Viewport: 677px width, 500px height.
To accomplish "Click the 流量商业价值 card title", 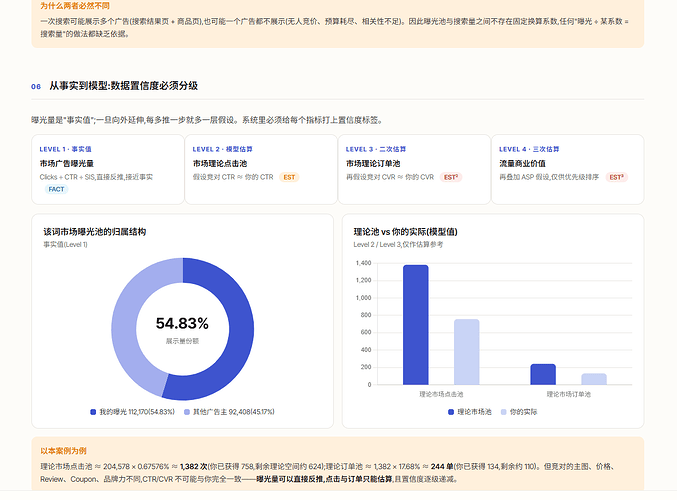I will click(522, 164).
